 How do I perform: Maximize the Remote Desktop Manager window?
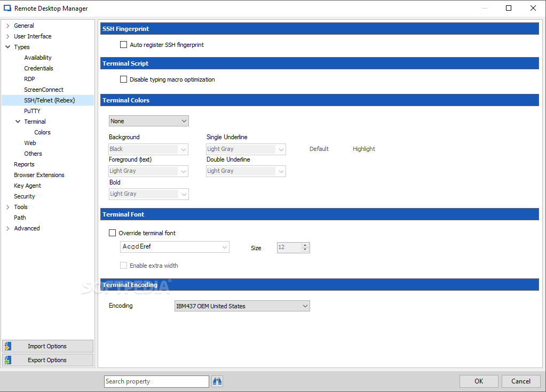(509, 8)
